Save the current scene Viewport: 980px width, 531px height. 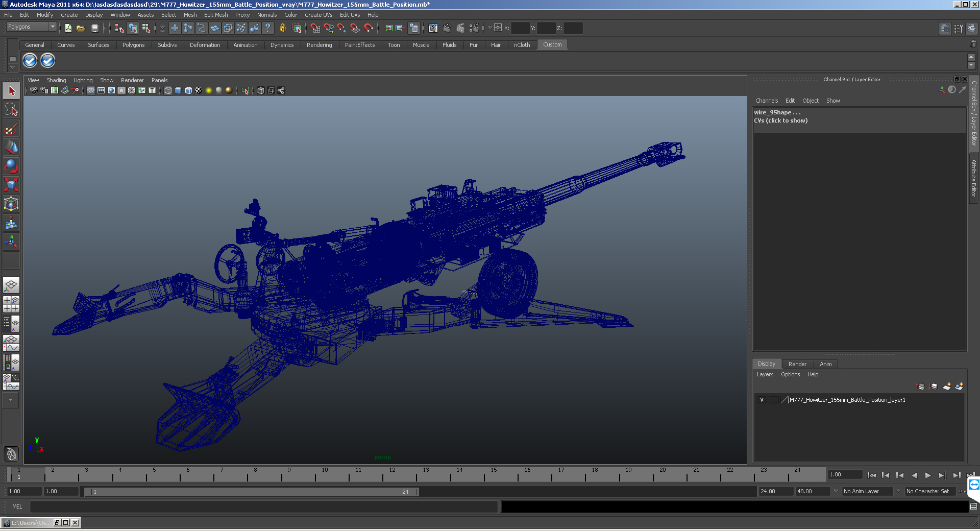point(94,28)
